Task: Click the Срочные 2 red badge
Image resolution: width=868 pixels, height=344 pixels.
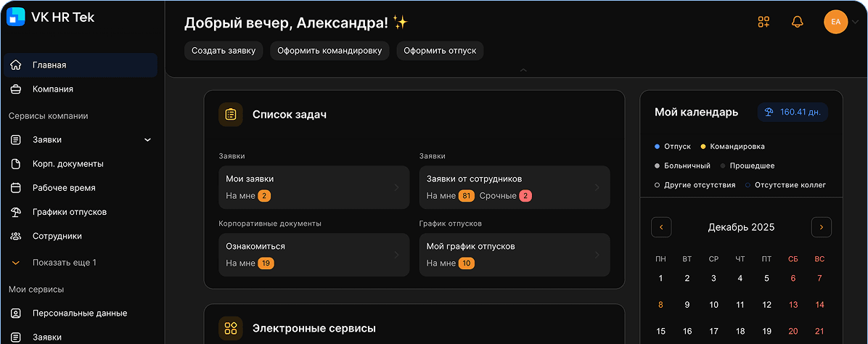Action: pos(526,195)
